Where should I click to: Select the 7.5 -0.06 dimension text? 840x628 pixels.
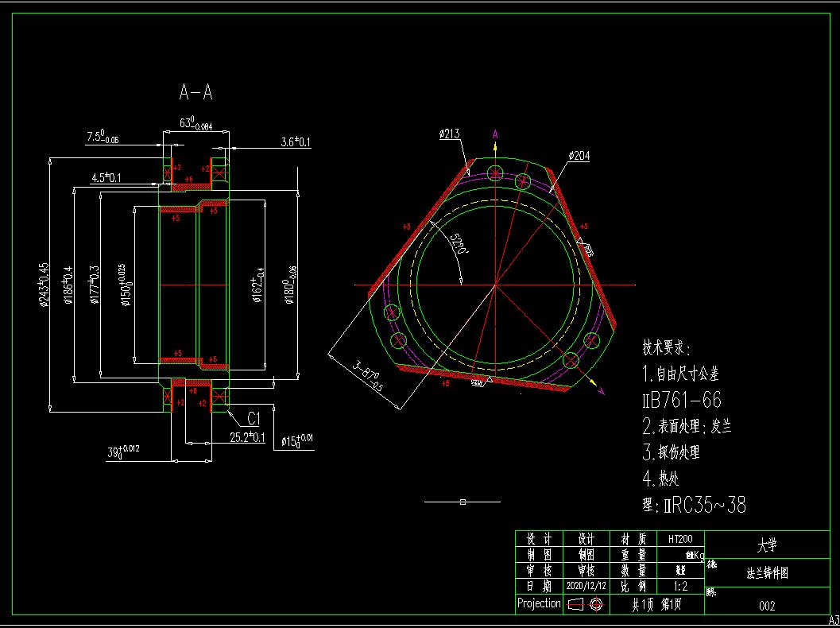click(103, 138)
